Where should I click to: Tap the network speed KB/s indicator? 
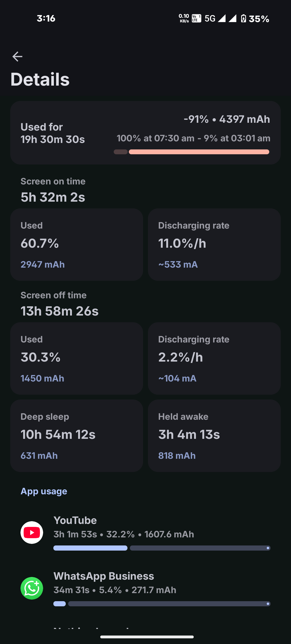(x=184, y=18)
